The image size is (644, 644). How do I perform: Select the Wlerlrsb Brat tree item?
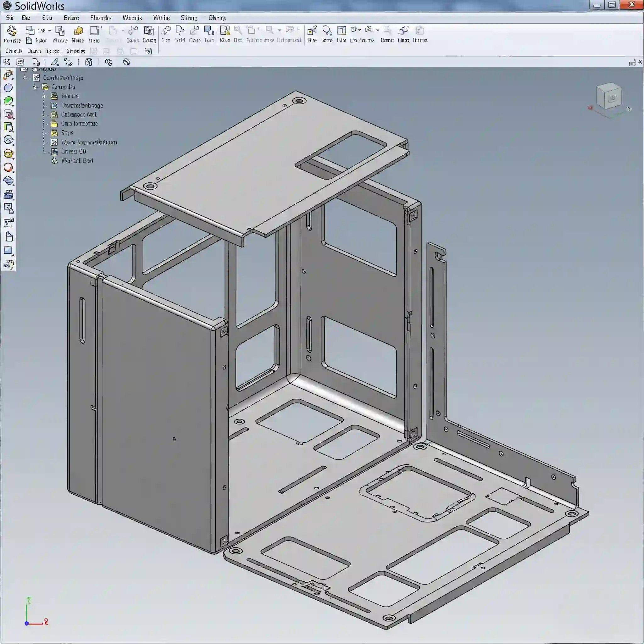pos(77,161)
